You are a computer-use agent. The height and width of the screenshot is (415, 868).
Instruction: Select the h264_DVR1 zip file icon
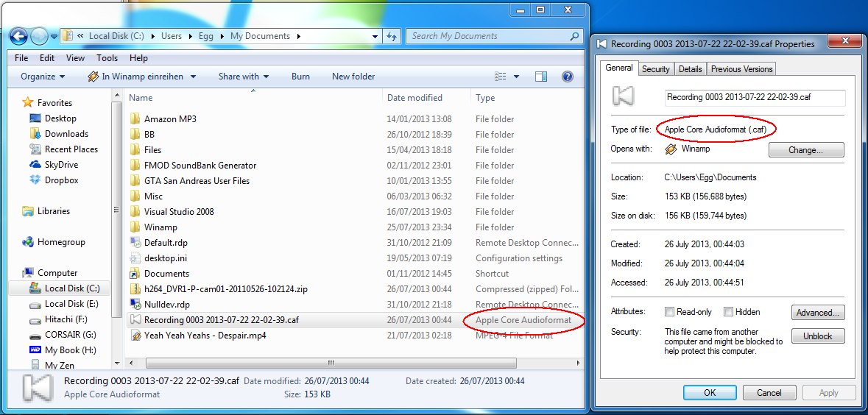point(135,289)
